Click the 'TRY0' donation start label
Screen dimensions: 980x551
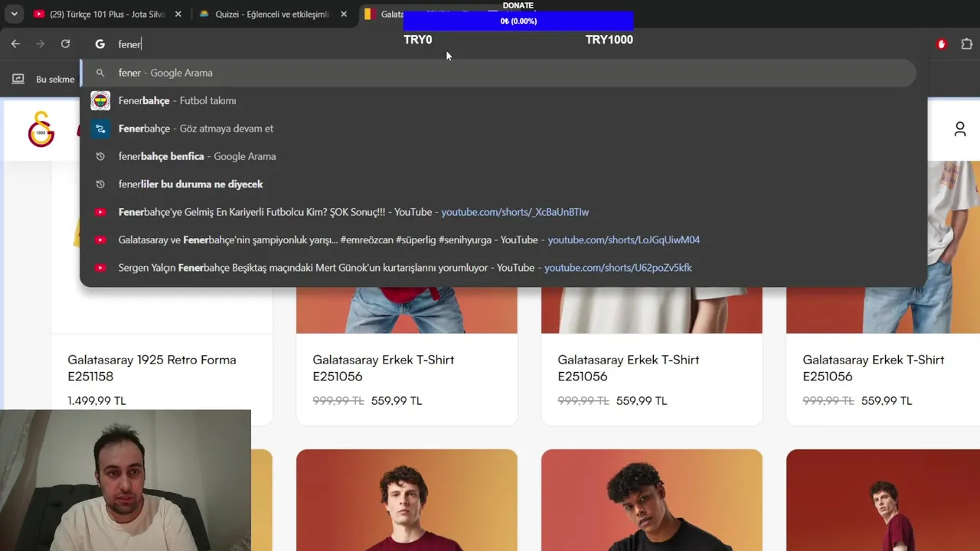418,40
